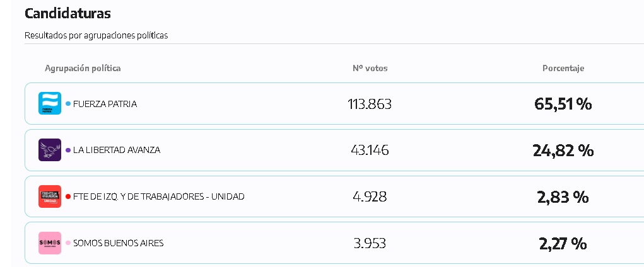Click the light blue dot beside Fuerza Patria

click(x=68, y=104)
